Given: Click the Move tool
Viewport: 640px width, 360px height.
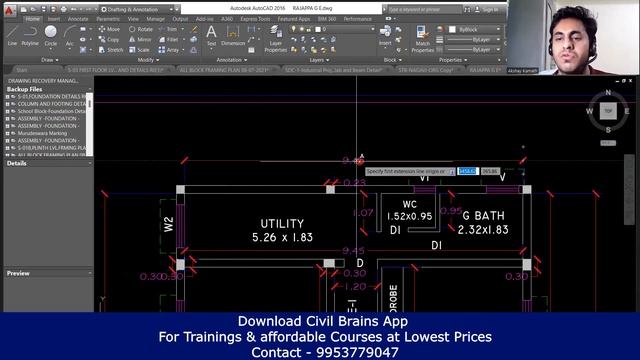Looking at the screenshot, I should click(x=109, y=29).
